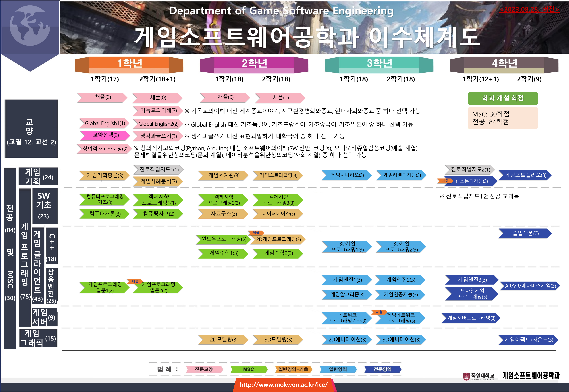Click the 체험 badge on 게임네트워크프로그래밍
Viewport: 569px width, 392px height.
379,312
